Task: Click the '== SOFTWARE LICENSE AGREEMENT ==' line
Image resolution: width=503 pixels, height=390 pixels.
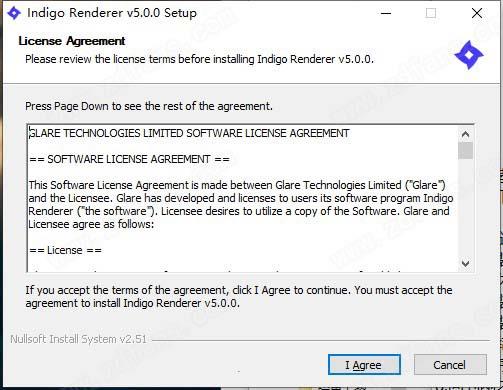Action: (x=129, y=159)
